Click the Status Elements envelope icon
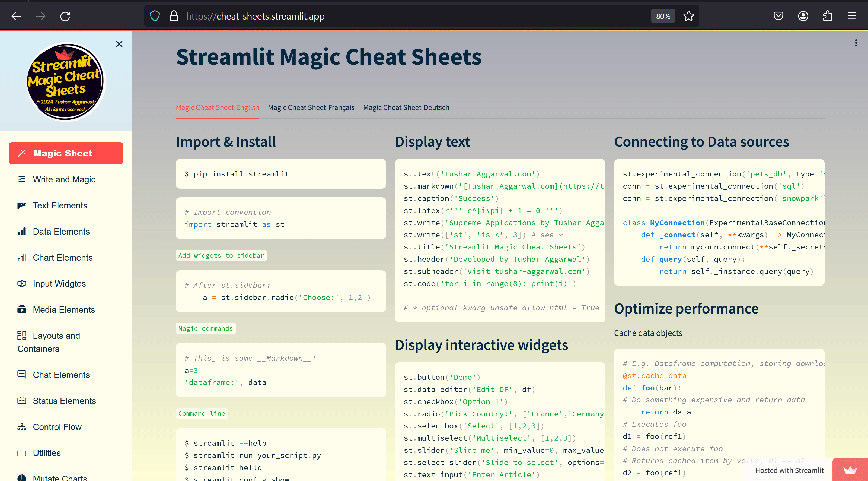The width and height of the screenshot is (868, 481). click(x=22, y=401)
